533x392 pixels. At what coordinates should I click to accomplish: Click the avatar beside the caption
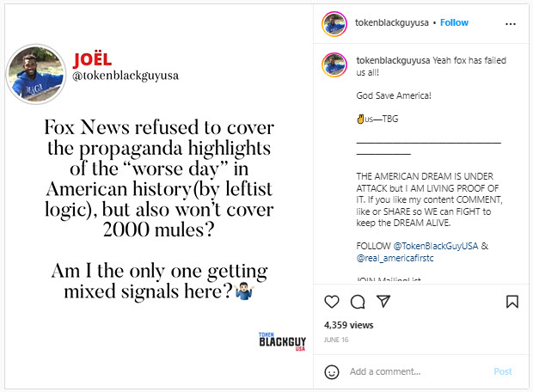[x=333, y=64]
